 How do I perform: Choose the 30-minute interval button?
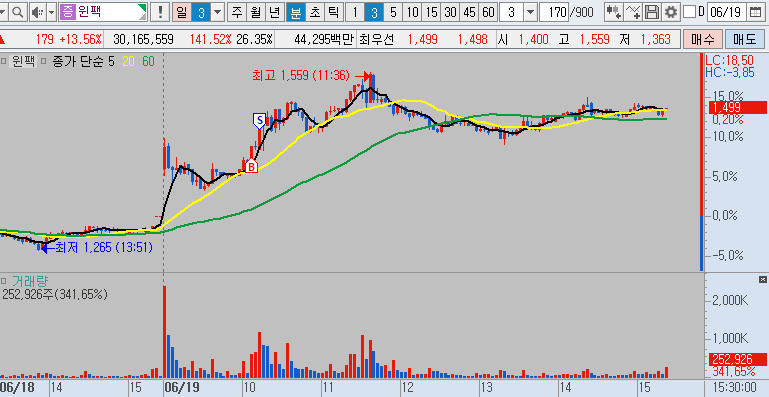(x=450, y=12)
